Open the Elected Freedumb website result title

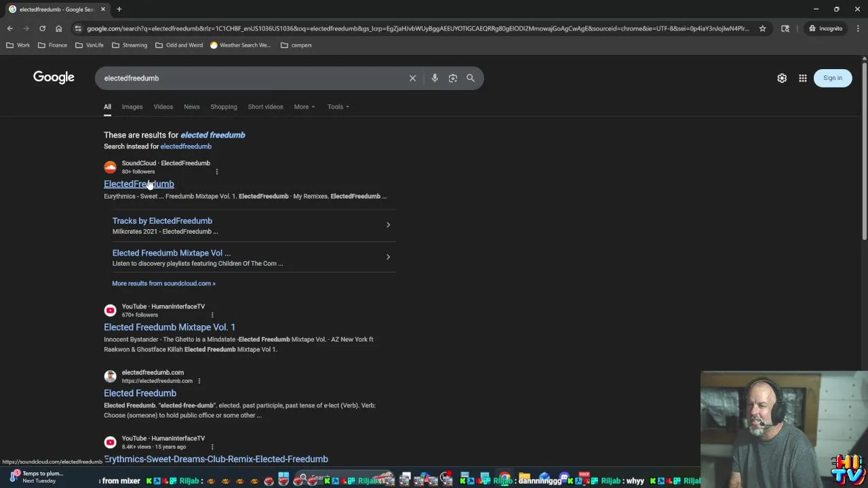140,393
